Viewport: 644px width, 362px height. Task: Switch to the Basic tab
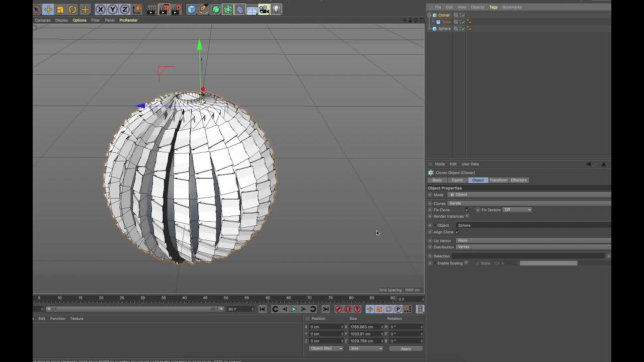click(x=437, y=180)
